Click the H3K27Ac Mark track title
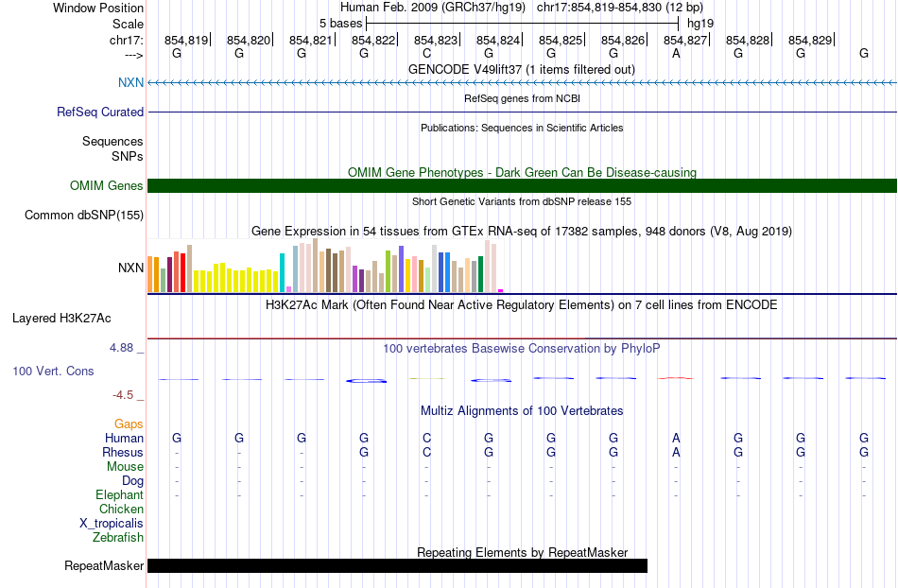 click(521, 304)
